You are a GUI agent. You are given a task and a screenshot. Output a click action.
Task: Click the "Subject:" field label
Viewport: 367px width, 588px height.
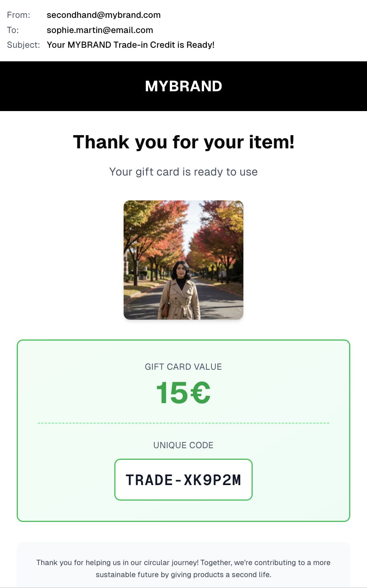(x=23, y=45)
